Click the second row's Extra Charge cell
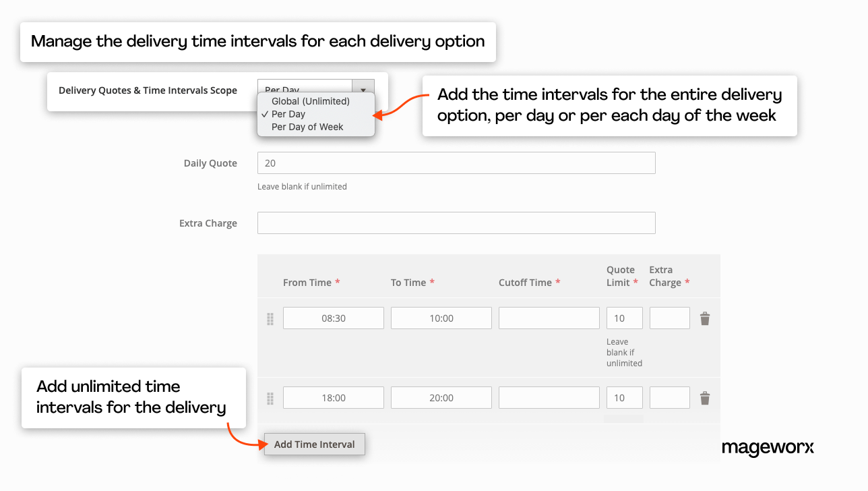Image resolution: width=868 pixels, height=491 pixels. [669, 397]
